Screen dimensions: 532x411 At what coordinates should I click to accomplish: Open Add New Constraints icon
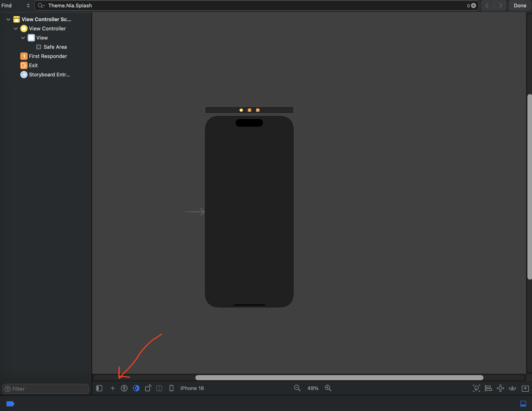(500, 388)
